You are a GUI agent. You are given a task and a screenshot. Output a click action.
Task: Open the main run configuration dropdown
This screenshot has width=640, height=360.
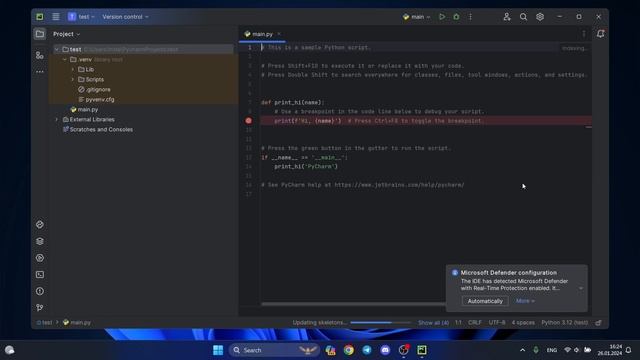(417, 17)
